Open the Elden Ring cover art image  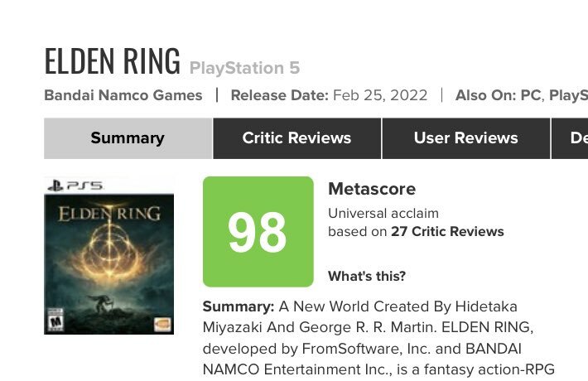point(108,255)
